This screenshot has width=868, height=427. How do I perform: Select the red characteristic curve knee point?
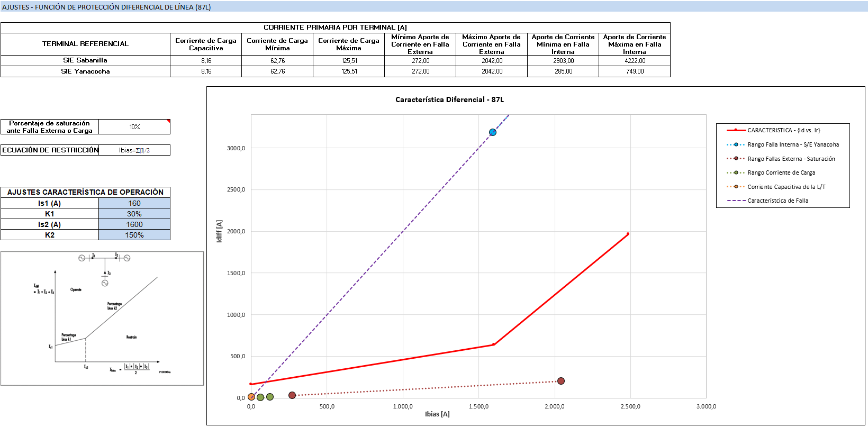[x=494, y=344]
